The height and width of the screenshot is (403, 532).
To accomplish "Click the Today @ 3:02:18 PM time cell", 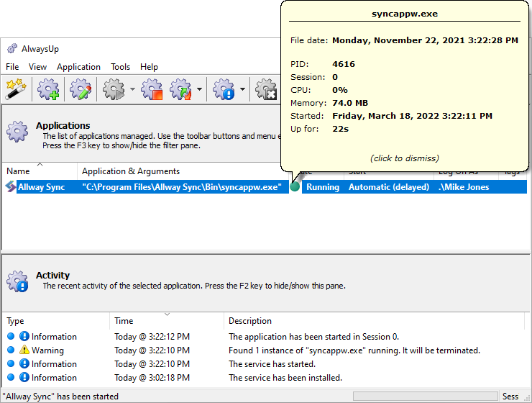I will click(152, 378).
